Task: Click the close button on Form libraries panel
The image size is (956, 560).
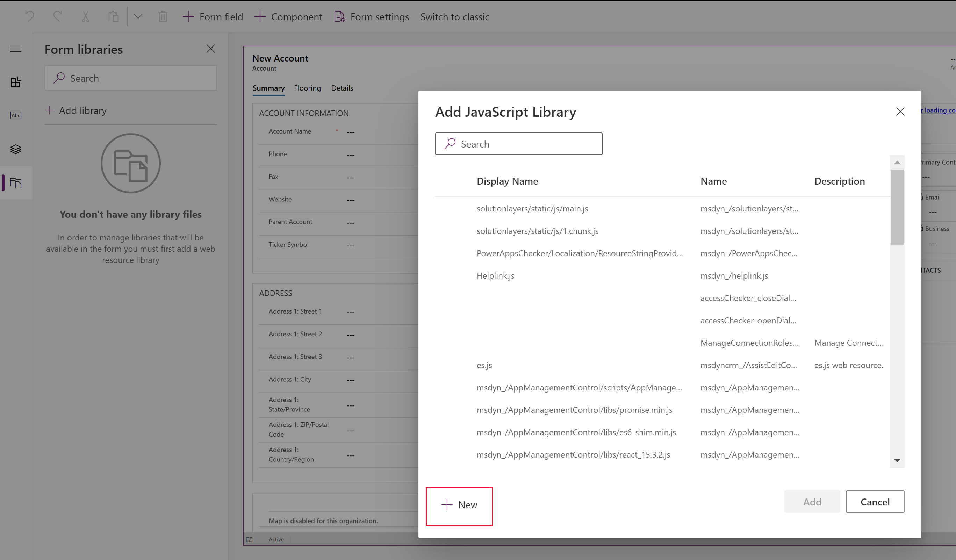Action: [211, 49]
